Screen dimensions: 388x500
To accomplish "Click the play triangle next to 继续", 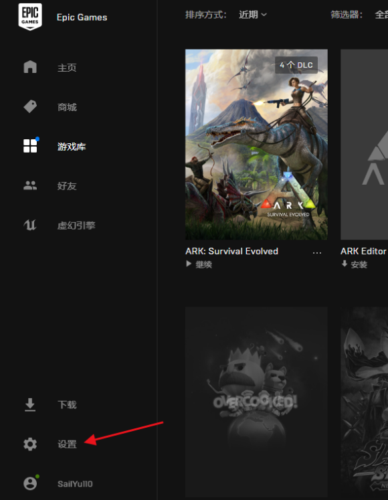I will [x=189, y=264].
